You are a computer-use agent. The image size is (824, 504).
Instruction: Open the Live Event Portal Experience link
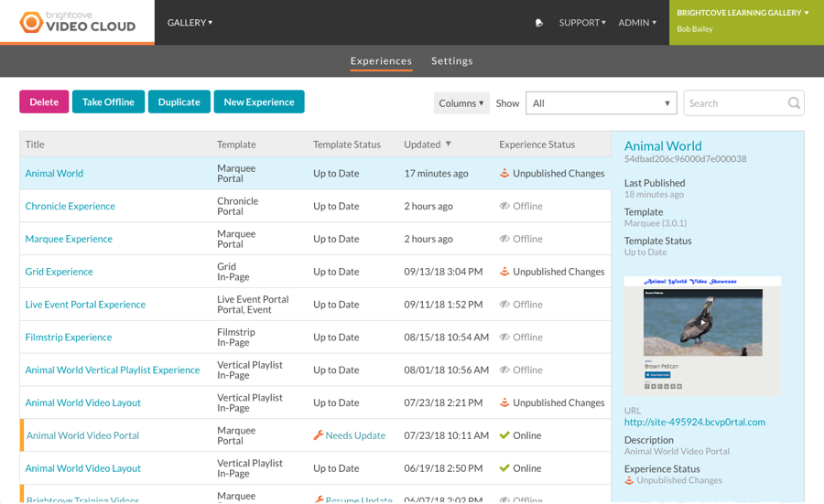pos(85,305)
